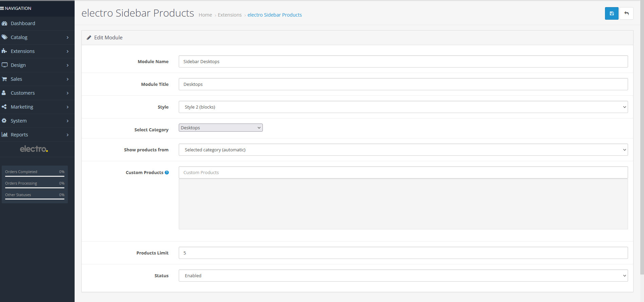The width and height of the screenshot is (644, 302).
Task: Click the Products Limit input field
Action: (x=403, y=253)
